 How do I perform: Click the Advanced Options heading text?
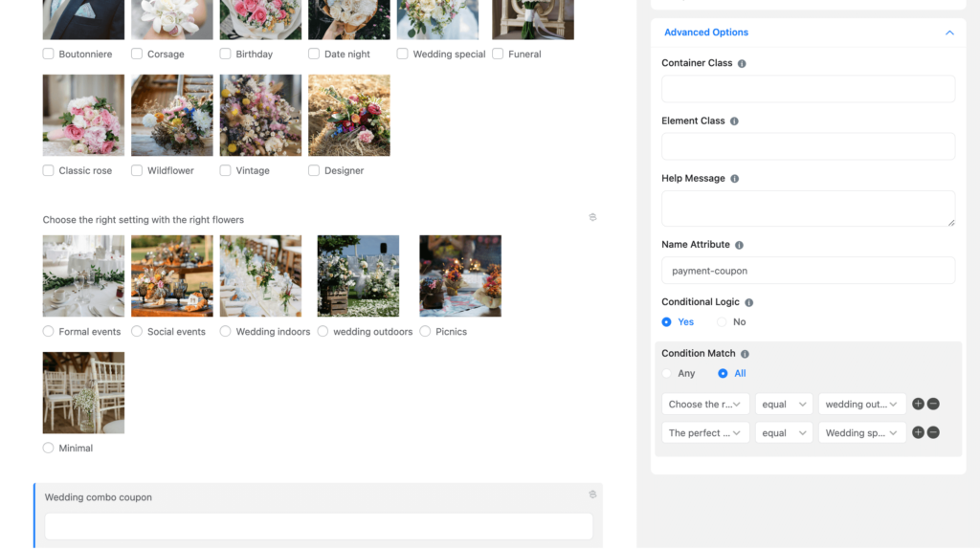(706, 33)
